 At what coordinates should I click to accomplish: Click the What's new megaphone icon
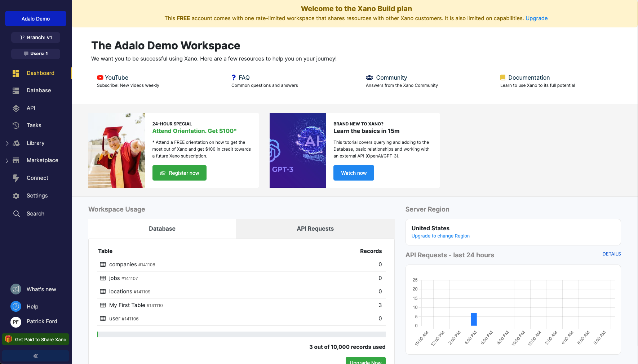(16, 289)
